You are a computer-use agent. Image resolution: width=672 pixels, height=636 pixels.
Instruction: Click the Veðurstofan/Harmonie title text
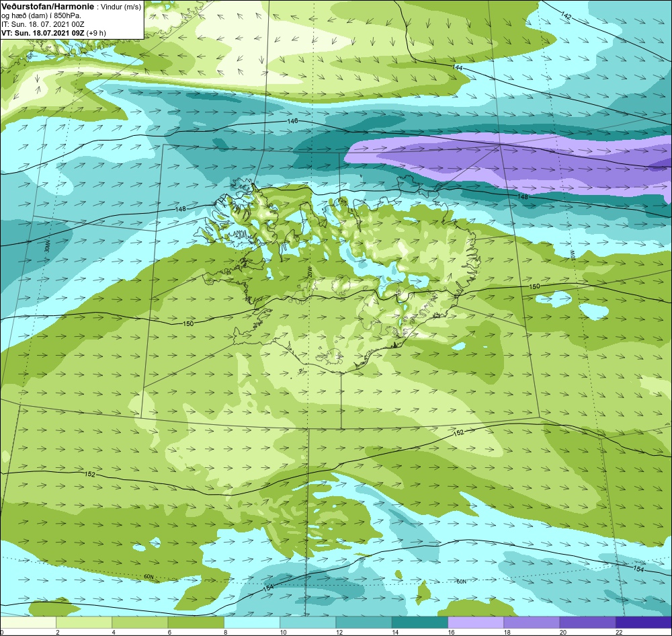[x=46, y=7]
